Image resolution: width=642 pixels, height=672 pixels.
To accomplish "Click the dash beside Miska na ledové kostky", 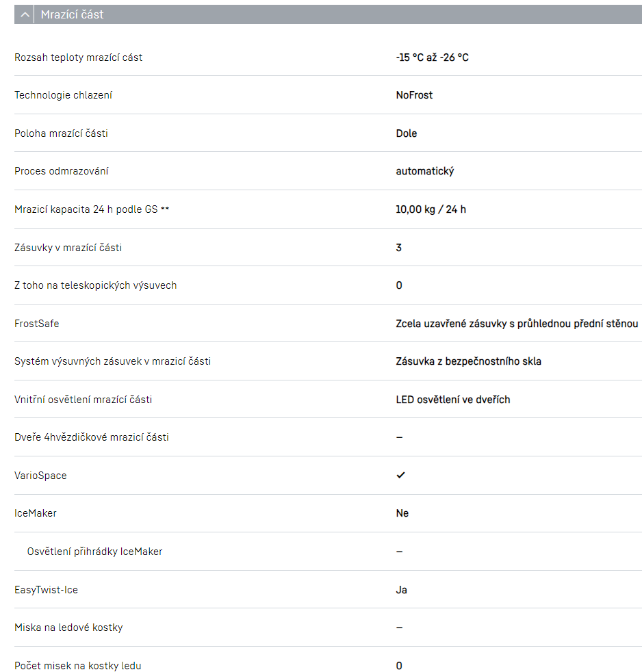I will (x=399, y=628).
